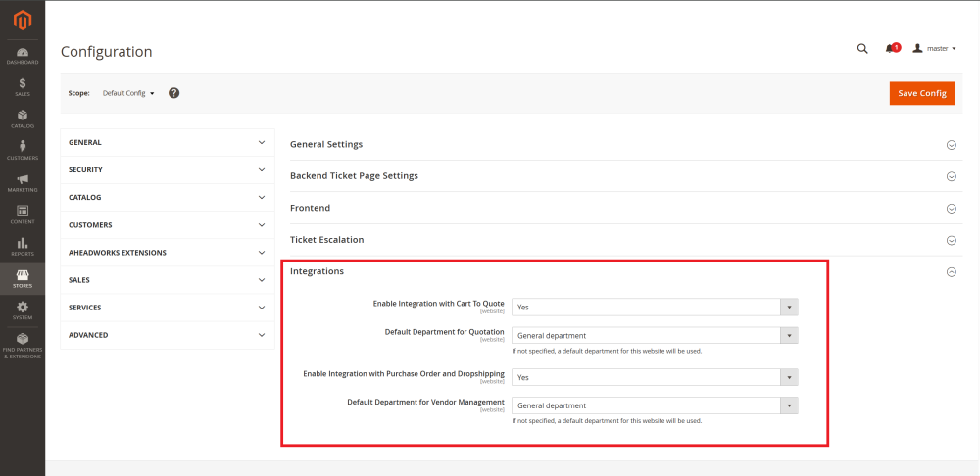Open Default Department for Quotation dropdown
Image resolution: width=980 pixels, height=476 pixels.
click(655, 335)
